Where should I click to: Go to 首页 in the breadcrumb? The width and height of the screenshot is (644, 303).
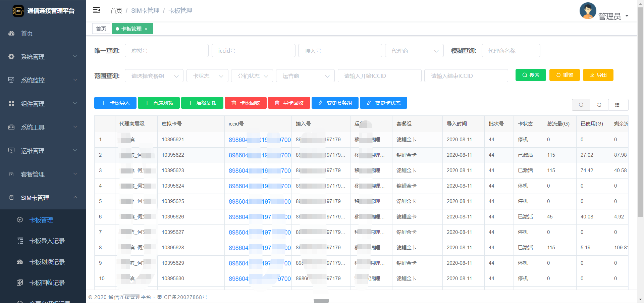coord(116,11)
